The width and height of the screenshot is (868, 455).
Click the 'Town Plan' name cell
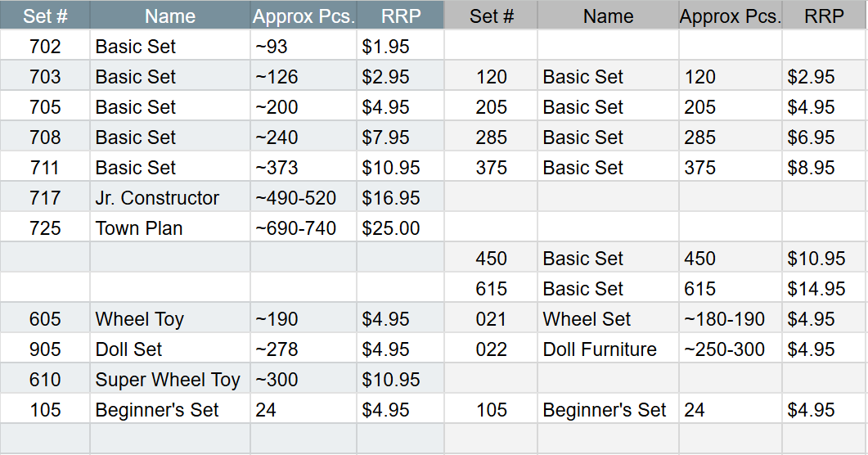coord(170,228)
